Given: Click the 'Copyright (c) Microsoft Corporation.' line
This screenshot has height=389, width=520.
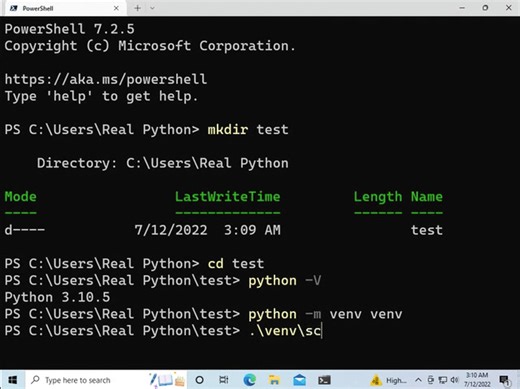Looking at the screenshot, I should point(150,46).
